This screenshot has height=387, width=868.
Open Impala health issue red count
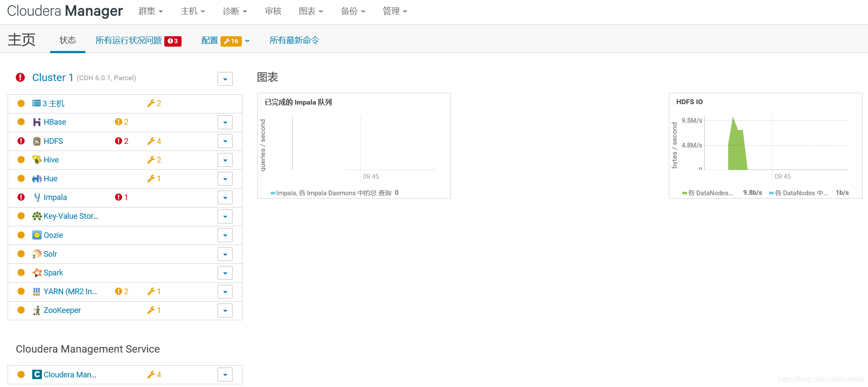pyautogui.click(x=122, y=197)
